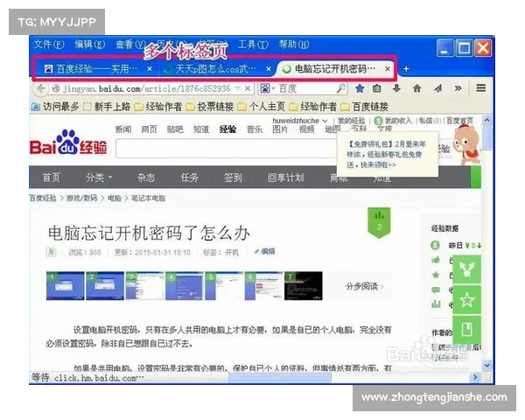Open the 文件 menu
This screenshot has width=525, height=420.
[x=49, y=45]
